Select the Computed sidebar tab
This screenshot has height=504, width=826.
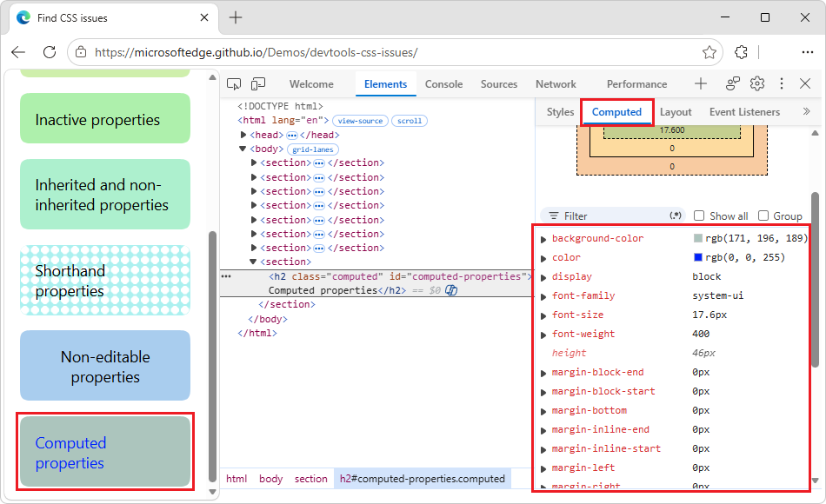(616, 111)
